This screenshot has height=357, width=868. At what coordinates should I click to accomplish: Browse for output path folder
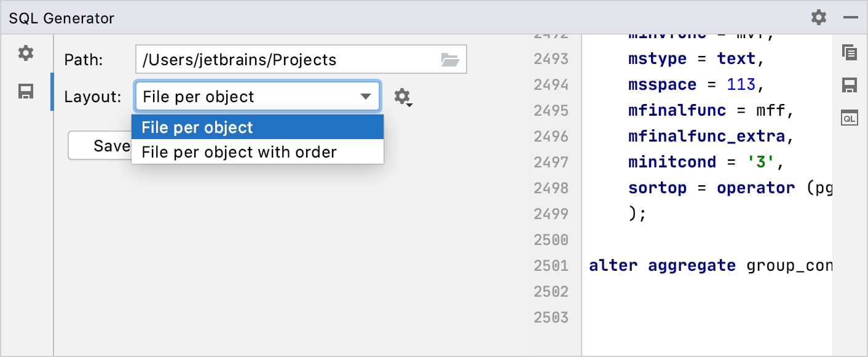coord(451,59)
